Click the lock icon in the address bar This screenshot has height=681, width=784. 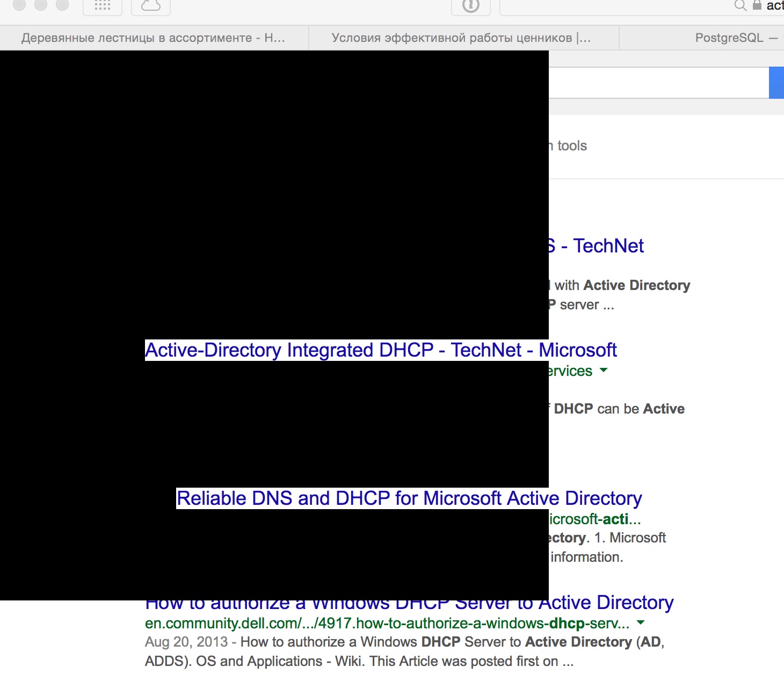[757, 5]
